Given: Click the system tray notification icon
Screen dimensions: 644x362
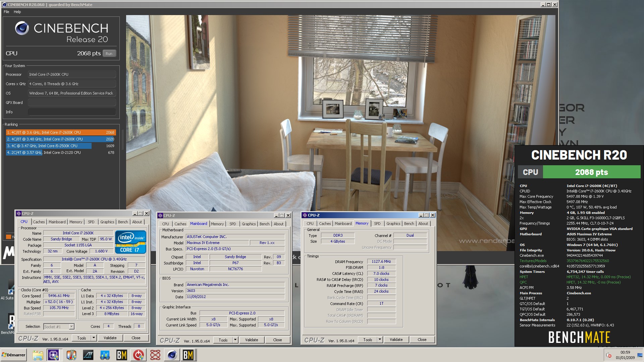Looking at the screenshot, I should 609,355.
